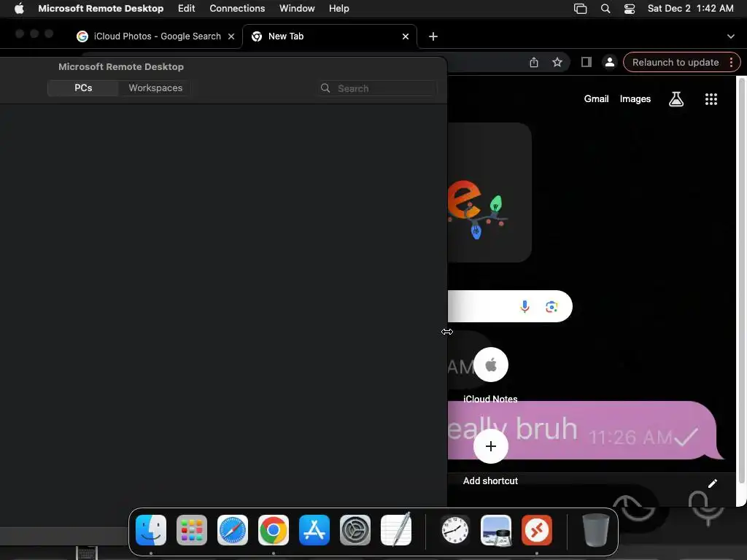This screenshot has width=747, height=560.
Task: Customize Chrome with the pencil icon
Action: point(712,484)
